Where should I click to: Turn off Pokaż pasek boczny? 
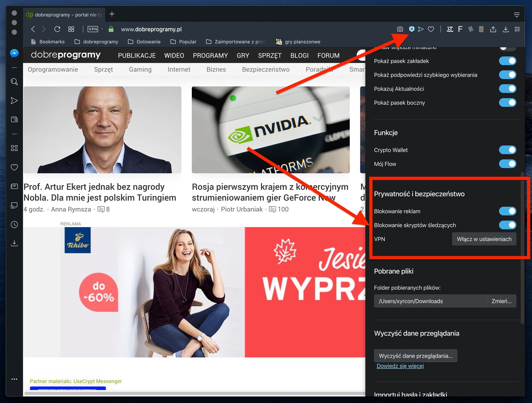[508, 102]
